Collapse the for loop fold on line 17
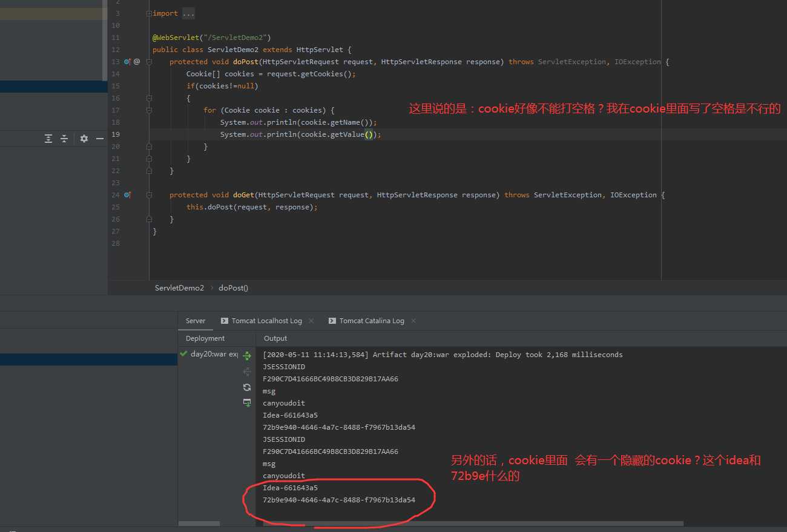The width and height of the screenshot is (787, 532). (x=149, y=110)
